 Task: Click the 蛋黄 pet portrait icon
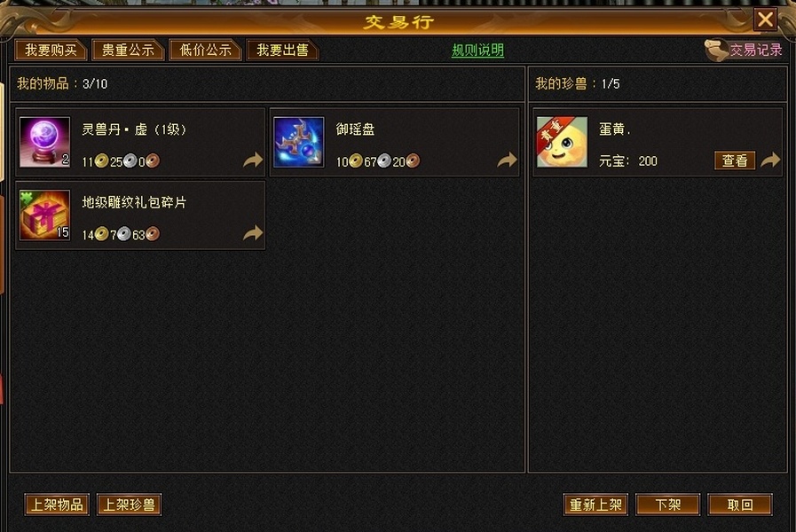click(562, 142)
